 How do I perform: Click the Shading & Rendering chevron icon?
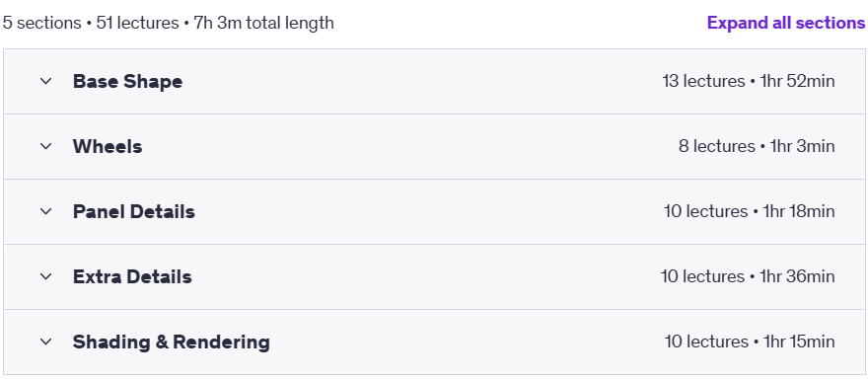click(46, 342)
